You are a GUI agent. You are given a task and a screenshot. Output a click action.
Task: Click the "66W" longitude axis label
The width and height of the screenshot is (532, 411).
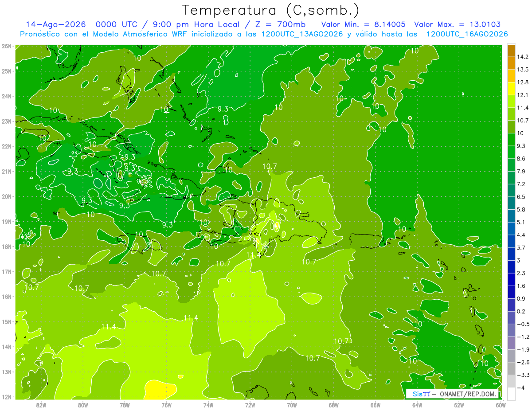click(376, 405)
